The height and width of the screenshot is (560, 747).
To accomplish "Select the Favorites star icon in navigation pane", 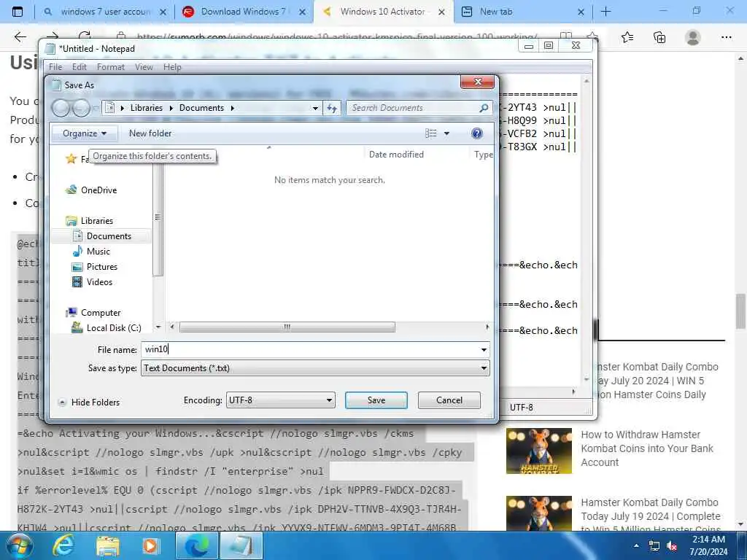I will click(71, 158).
